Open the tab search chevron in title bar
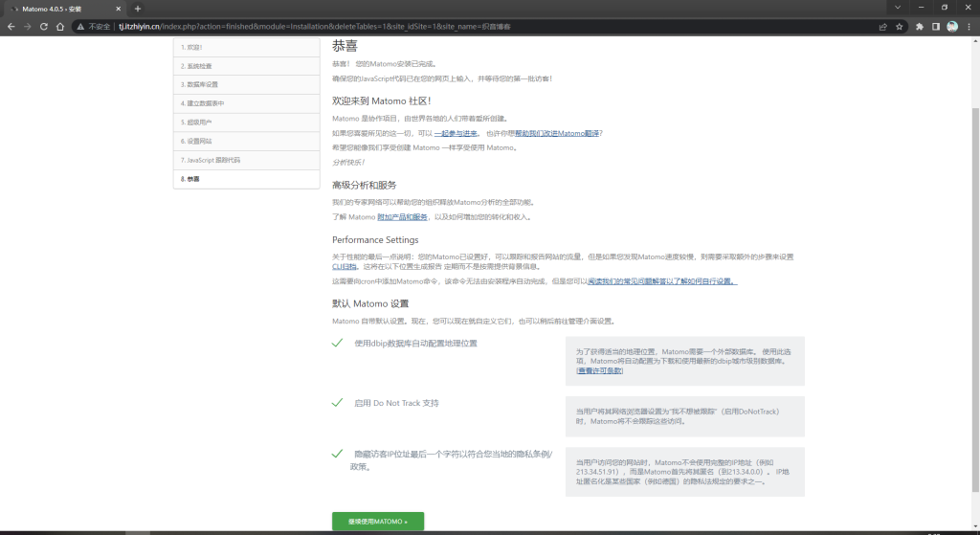Image resolution: width=980 pixels, height=535 pixels. 898,8
